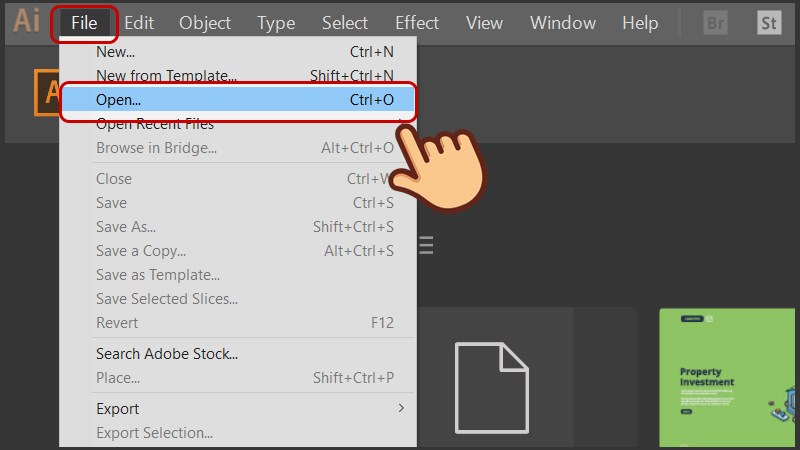Open the Property Investment template thumbnail
Viewport: 800px width, 450px height.
pyautogui.click(x=729, y=377)
